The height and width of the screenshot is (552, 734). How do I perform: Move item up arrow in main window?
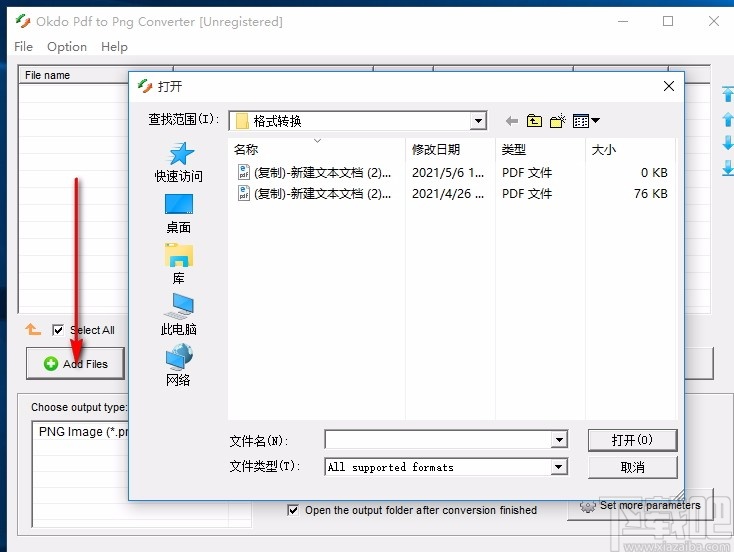point(727,119)
